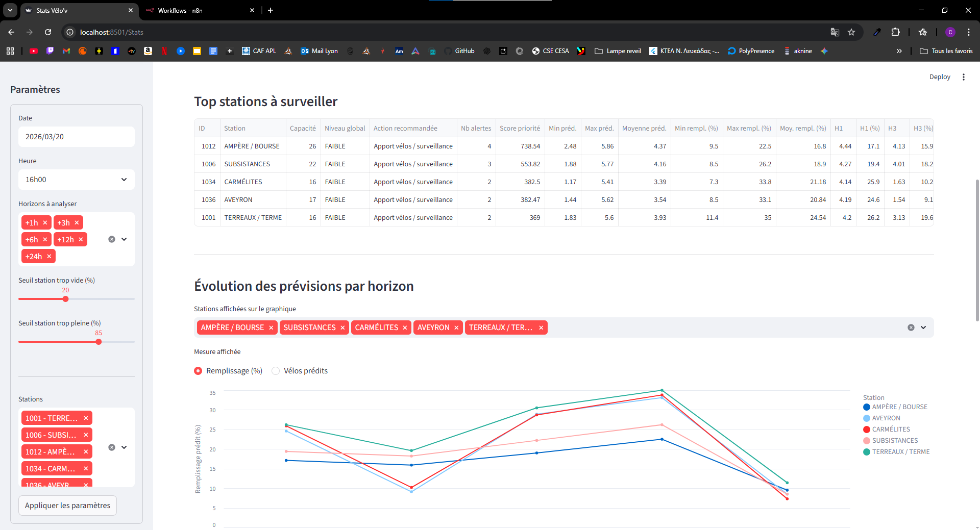Remove the +1h horizon tag
The width and height of the screenshot is (980, 530).
click(45, 223)
